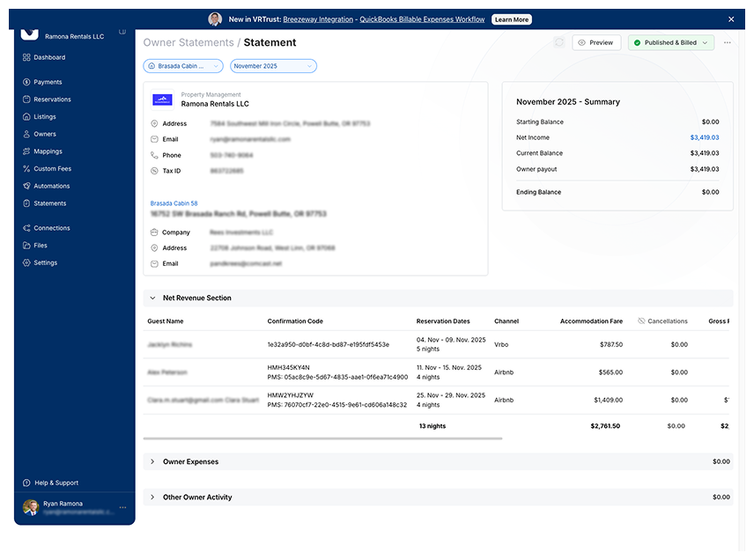Click the Preview button

[x=596, y=42]
